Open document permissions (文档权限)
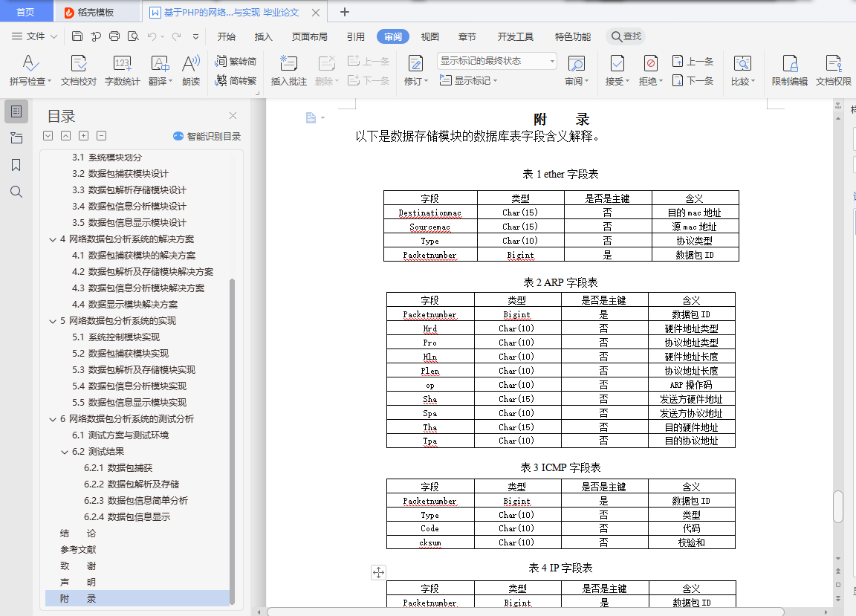 pos(833,70)
